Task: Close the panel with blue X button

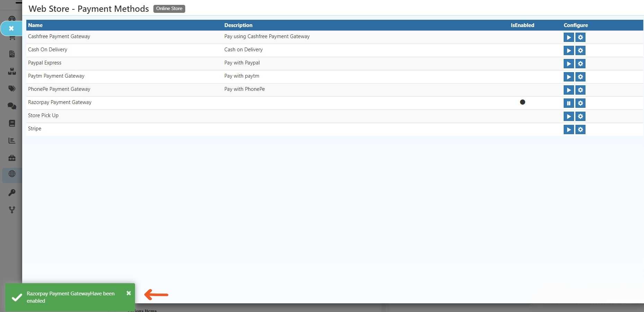Action: tap(11, 28)
